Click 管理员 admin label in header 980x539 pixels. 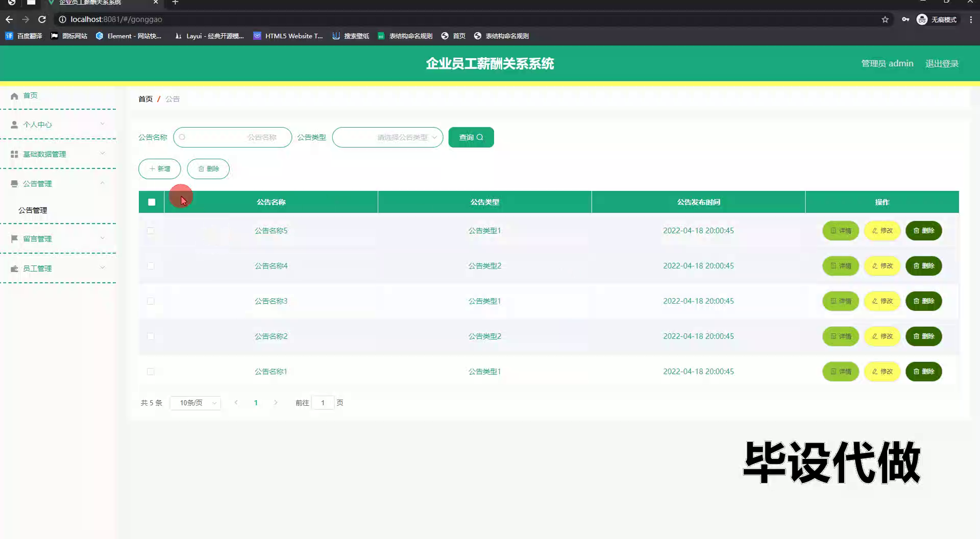point(887,64)
